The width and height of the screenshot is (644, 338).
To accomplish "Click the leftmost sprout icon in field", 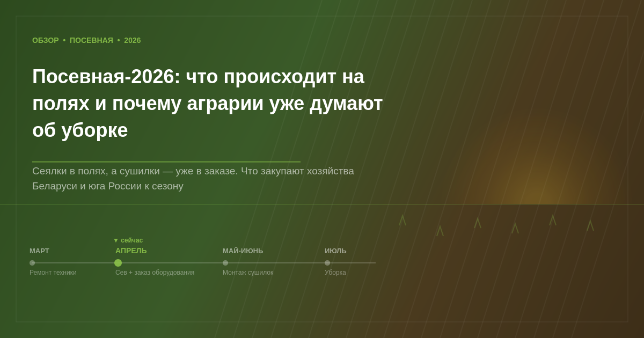I will pyautogui.click(x=402, y=220).
